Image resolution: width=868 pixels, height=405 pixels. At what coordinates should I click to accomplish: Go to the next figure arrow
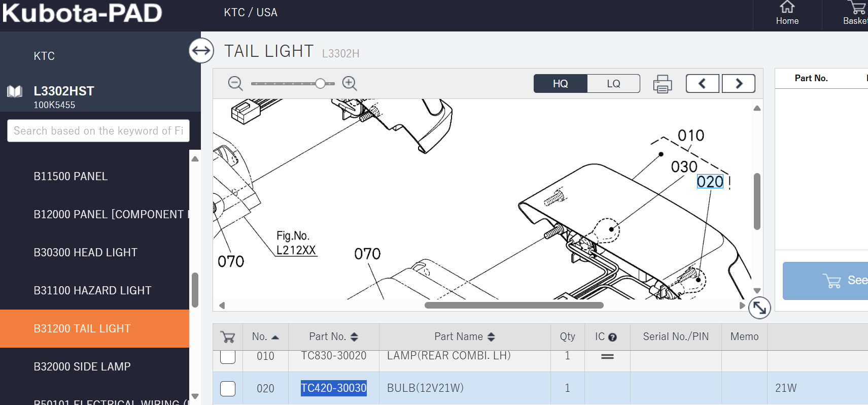[x=739, y=84]
